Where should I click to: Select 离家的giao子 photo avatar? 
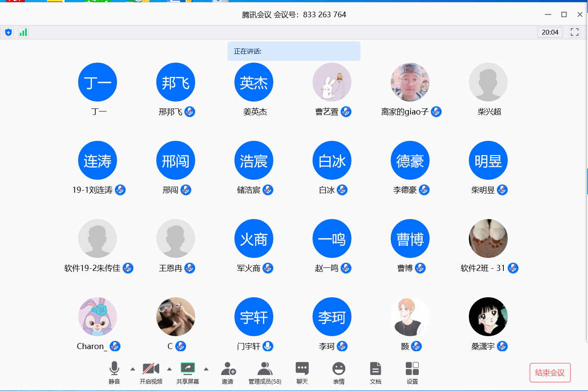(x=410, y=82)
